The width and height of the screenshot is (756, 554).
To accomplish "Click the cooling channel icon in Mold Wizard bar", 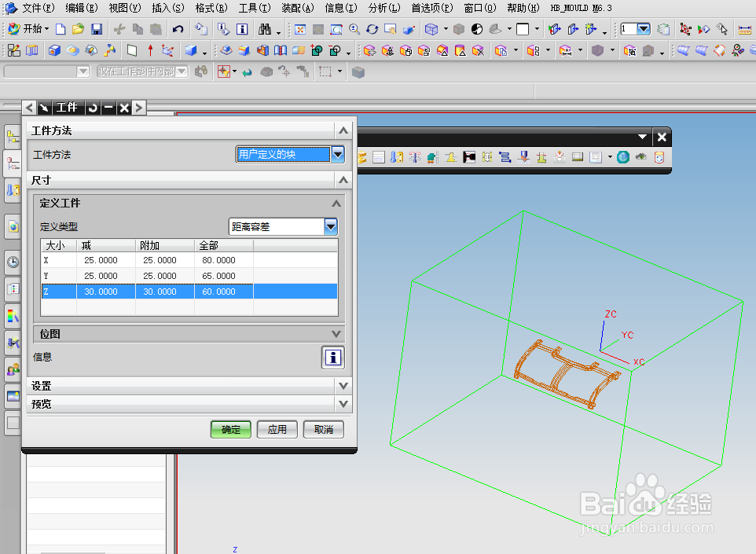I will [x=505, y=157].
